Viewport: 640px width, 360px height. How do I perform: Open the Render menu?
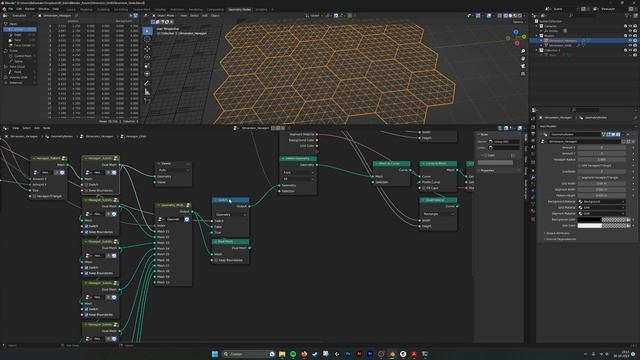point(30,9)
